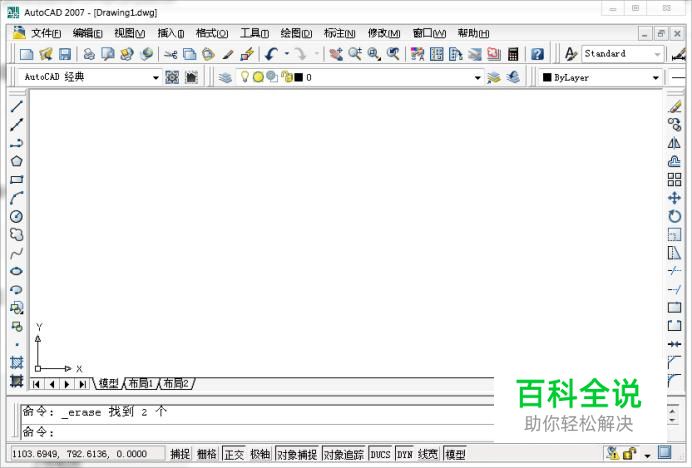Select the Revision Cloud tool
Image resolution: width=692 pixels, height=468 pixels.
(x=16, y=234)
